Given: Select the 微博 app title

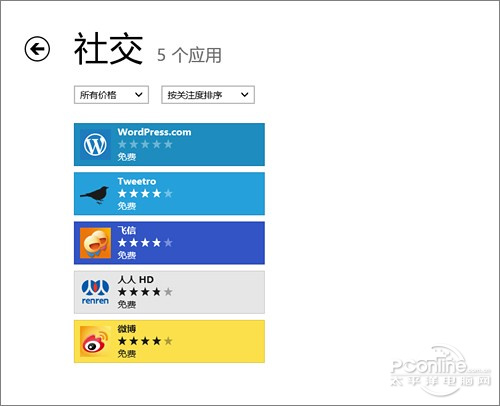Looking at the screenshot, I should 127,329.
